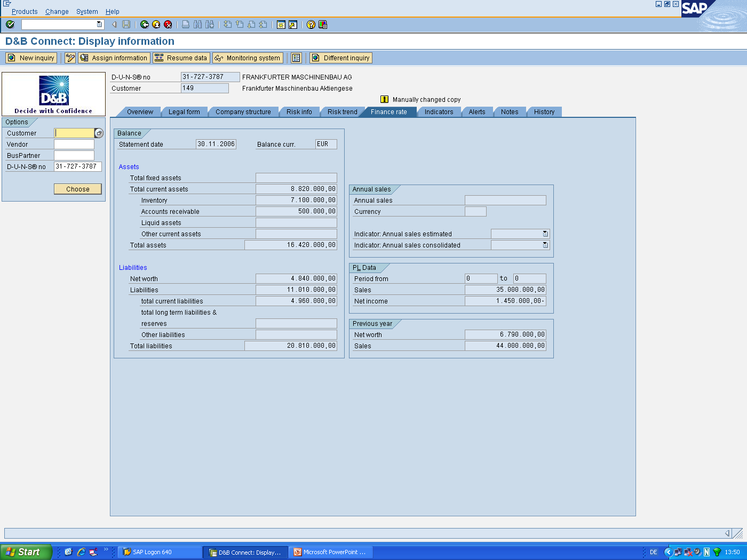Screen dimensions: 747x560
Task: Switch to SAP Logon 640 taskbar item
Action: (160, 552)
